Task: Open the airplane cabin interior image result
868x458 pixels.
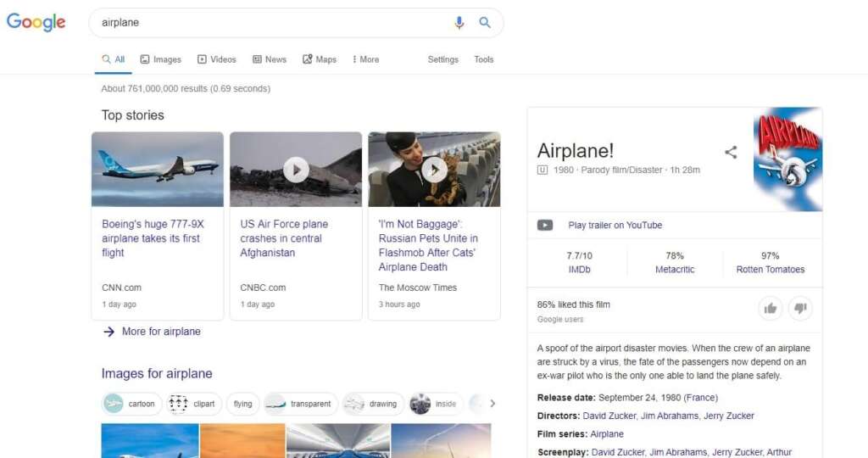Action: coord(338,441)
